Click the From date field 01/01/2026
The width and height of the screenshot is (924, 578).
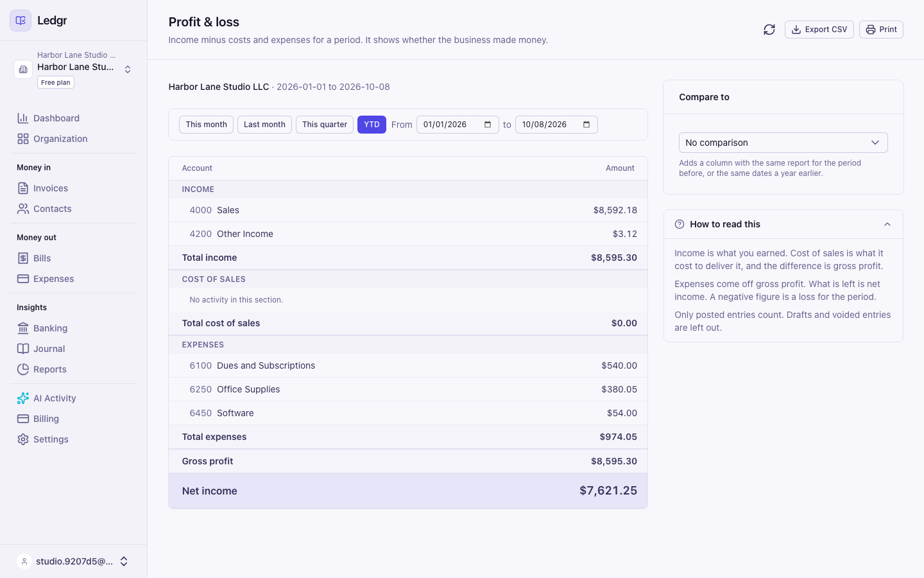(458, 125)
